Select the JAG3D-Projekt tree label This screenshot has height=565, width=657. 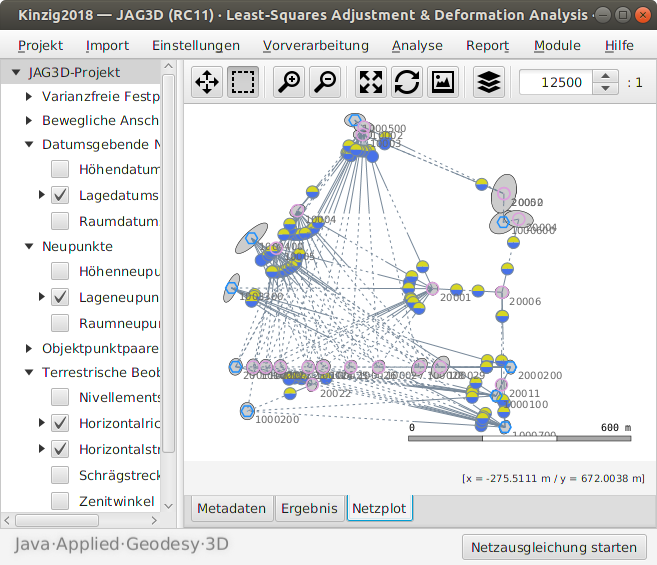[x=74, y=72]
